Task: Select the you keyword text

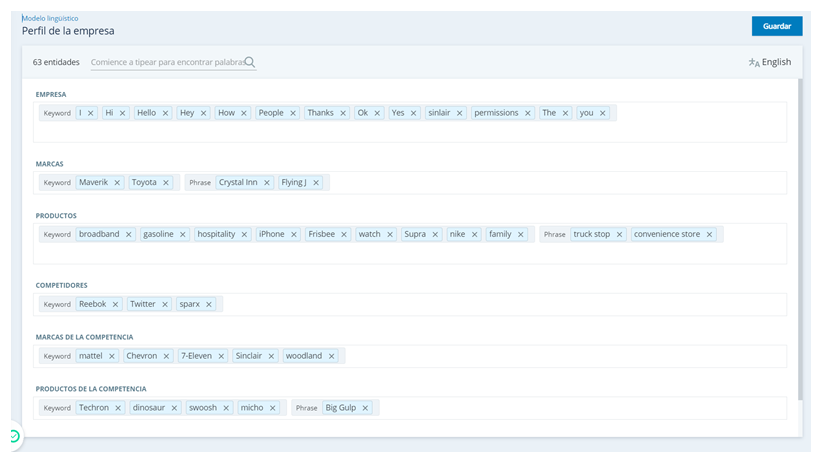Action: click(x=586, y=113)
